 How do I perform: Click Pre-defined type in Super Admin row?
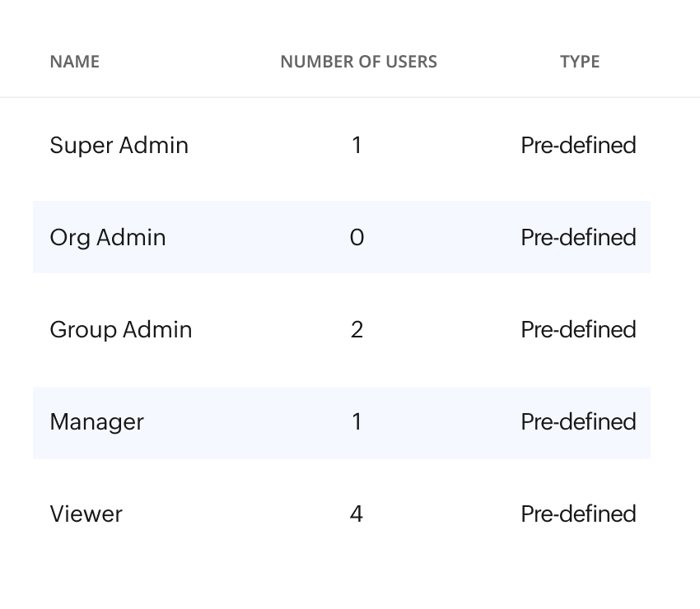(578, 146)
